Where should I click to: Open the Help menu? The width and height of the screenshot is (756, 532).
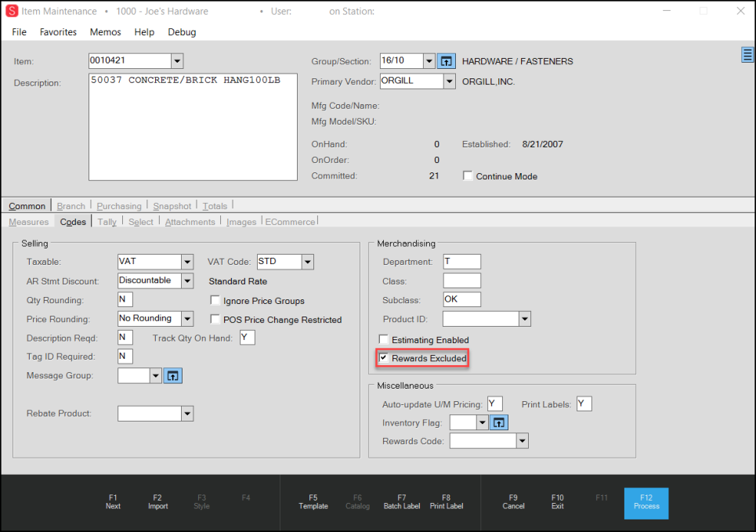(x=144, y=32)
